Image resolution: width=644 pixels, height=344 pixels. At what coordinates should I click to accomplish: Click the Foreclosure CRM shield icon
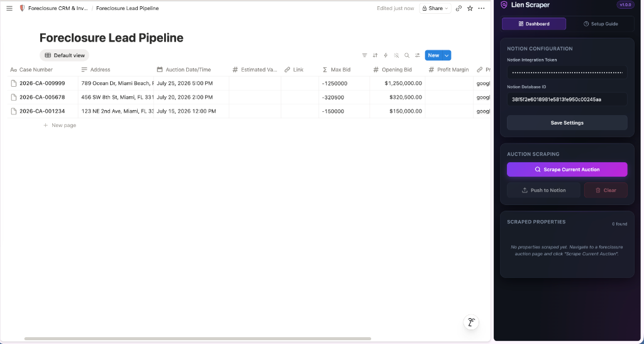coord(22,8)
